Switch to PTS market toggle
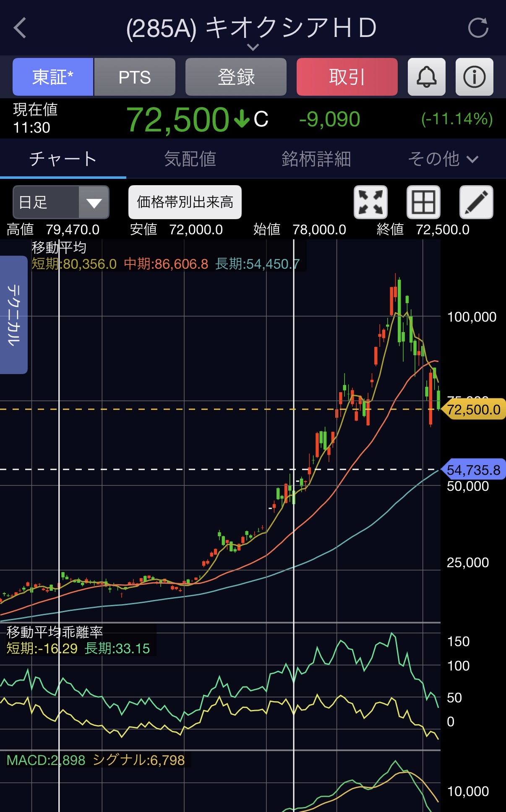 135,77
